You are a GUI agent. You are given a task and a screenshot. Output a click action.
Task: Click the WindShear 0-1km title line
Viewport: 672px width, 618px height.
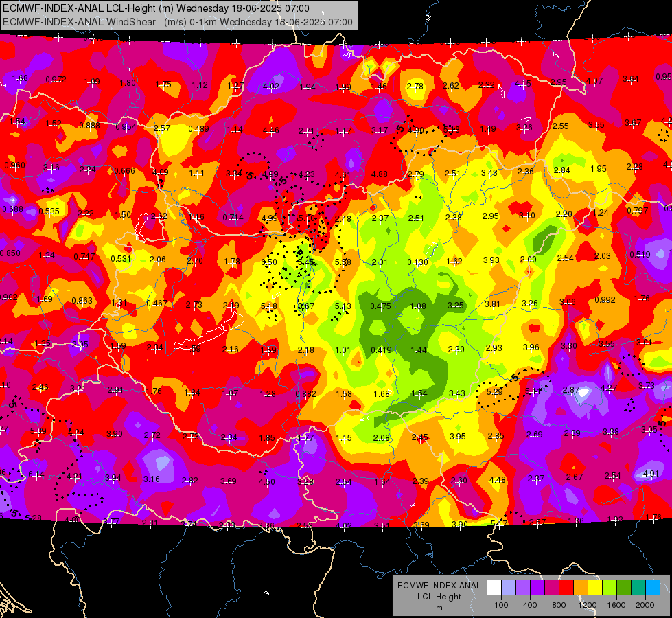coord(177,22)
